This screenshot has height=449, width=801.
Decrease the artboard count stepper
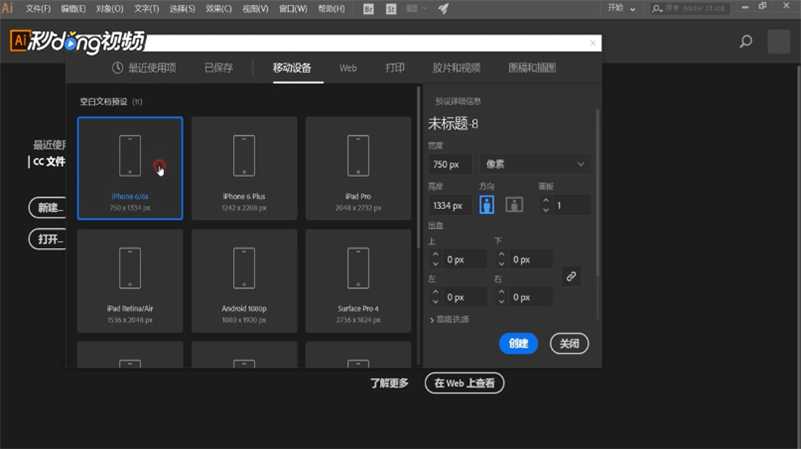[x=546, y=210]
